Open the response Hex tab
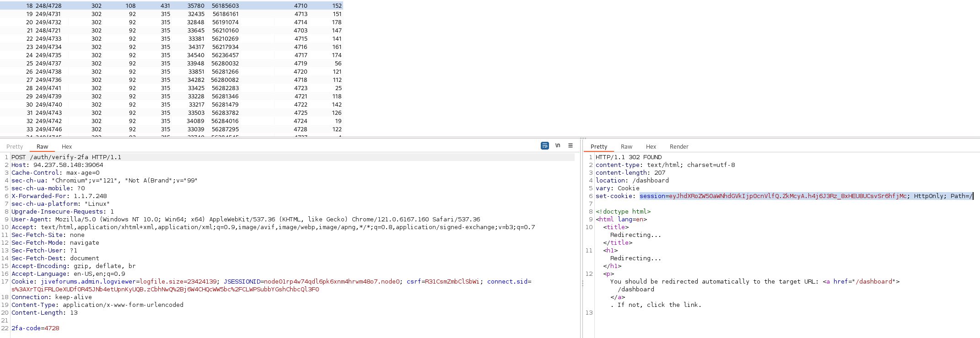 pyautogui.click(x=651, y=146)
